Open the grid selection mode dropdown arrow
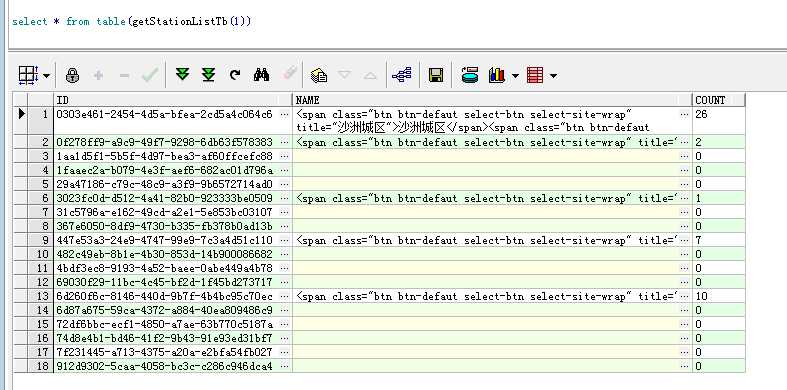The height and width of the screenshot is (390, 787). click(x=47, y=76)
